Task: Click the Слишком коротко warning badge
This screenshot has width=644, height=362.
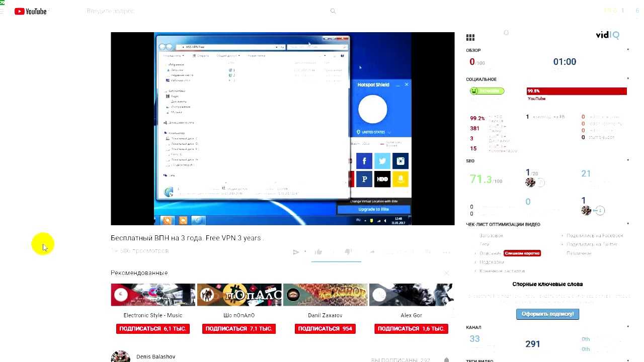Action: [522, 253]
